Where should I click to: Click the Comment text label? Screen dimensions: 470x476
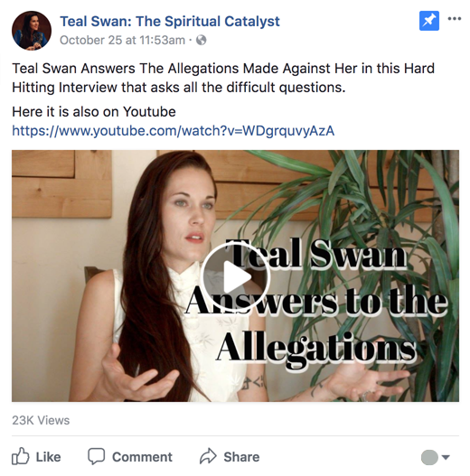[x=142, y=457]
